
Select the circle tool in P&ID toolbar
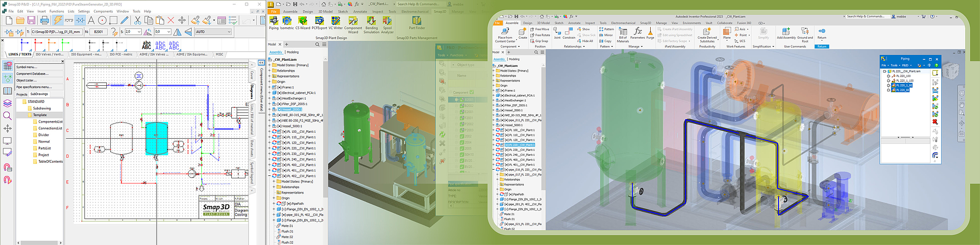(102, 20)
